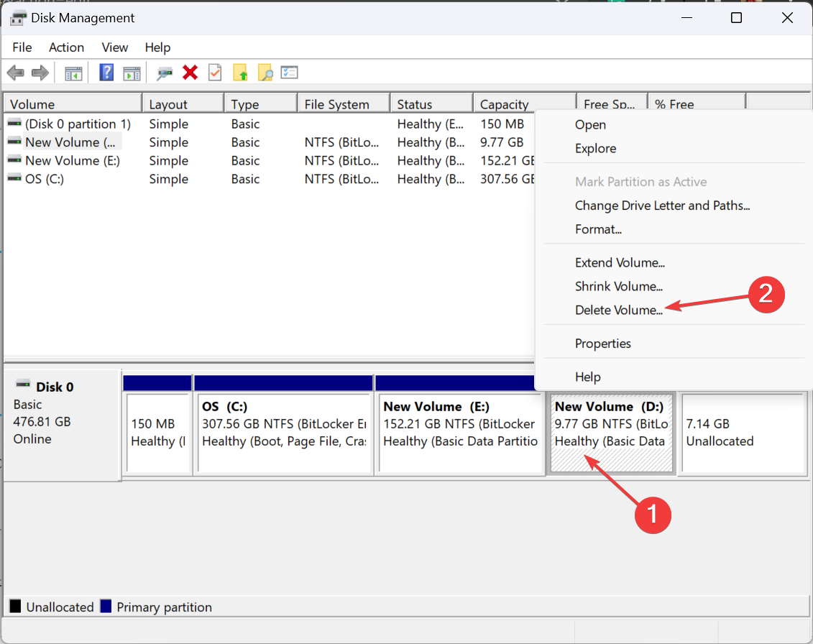
Task: Click the red X Delete toolbar icon
Action: 190,73
